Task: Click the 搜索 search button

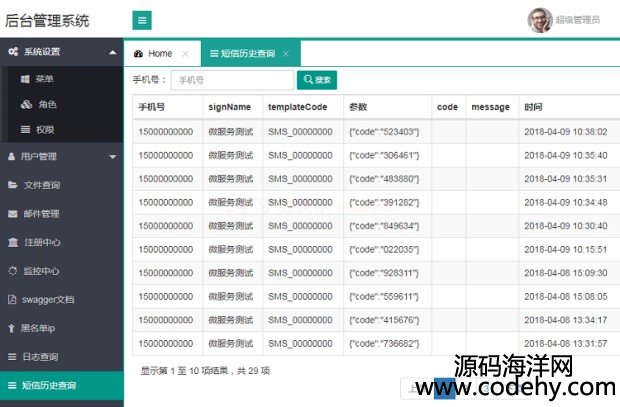Action: tap(317, 80)
